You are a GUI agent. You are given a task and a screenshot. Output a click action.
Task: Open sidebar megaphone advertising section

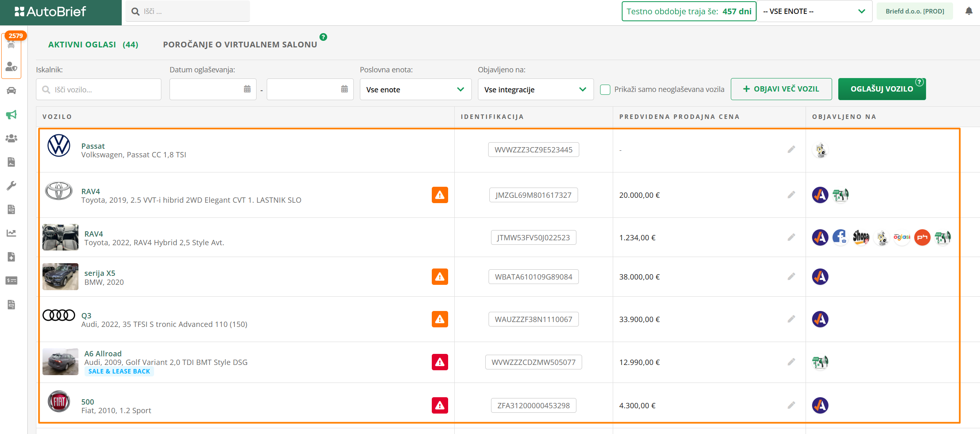click(11, 114)
